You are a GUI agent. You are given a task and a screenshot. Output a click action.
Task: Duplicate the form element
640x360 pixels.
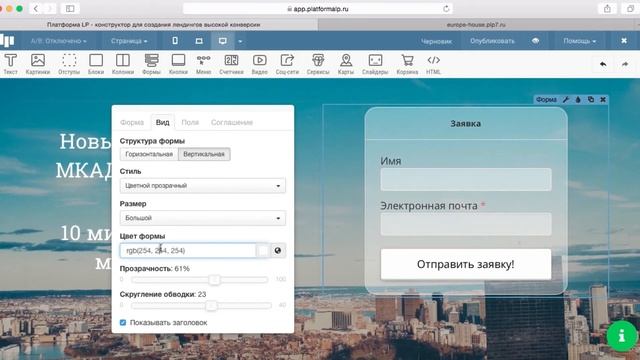coord(591,99)
